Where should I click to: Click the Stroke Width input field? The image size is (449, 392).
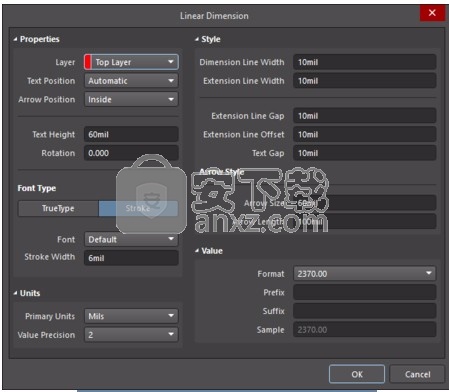point(131,258)
